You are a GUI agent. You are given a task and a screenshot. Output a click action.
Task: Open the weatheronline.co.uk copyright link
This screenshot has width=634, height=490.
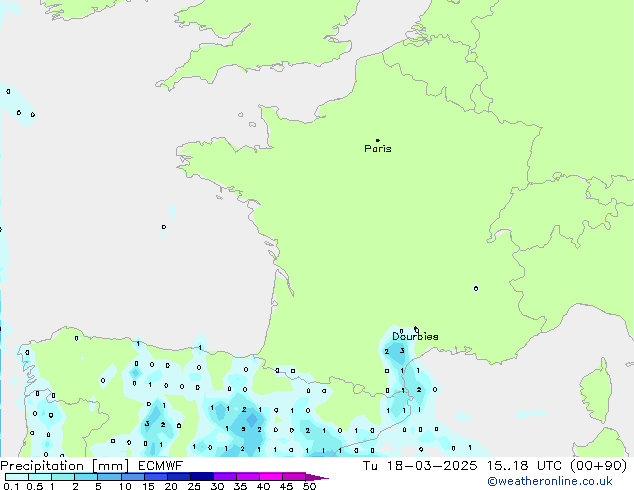pos(550,481)
